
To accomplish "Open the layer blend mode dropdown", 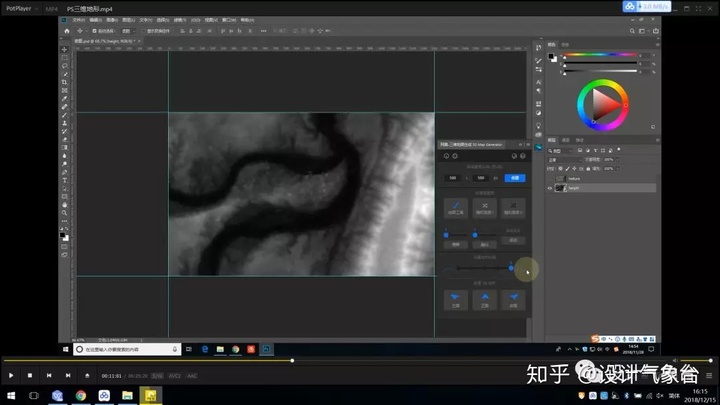I will pyautogui.click(x=565, y=160).
